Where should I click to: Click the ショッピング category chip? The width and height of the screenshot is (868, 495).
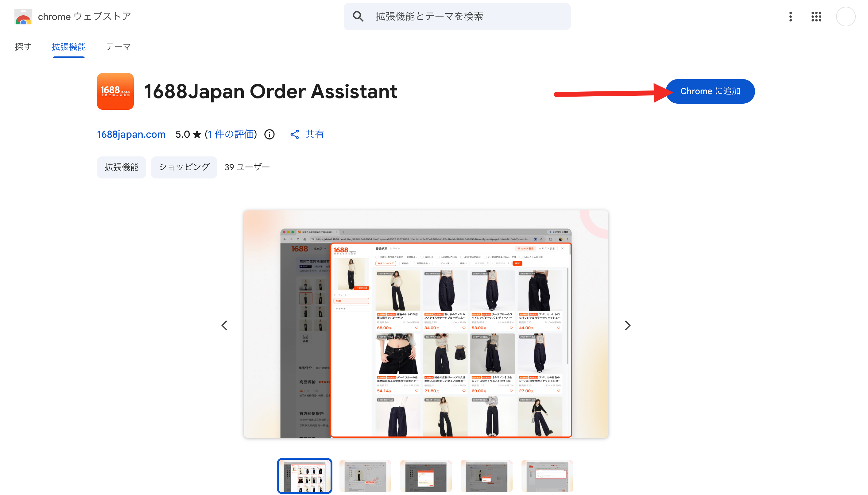tap(184, 167)
